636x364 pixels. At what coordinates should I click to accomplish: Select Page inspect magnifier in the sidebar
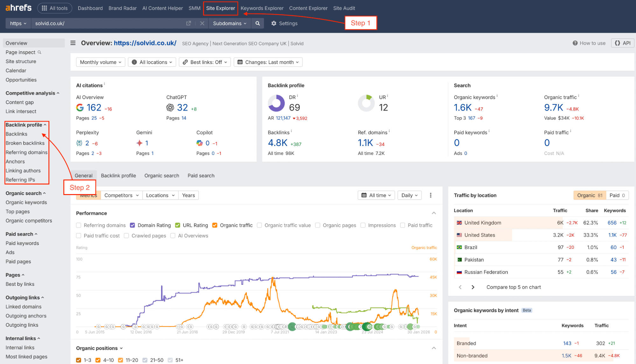39,52
